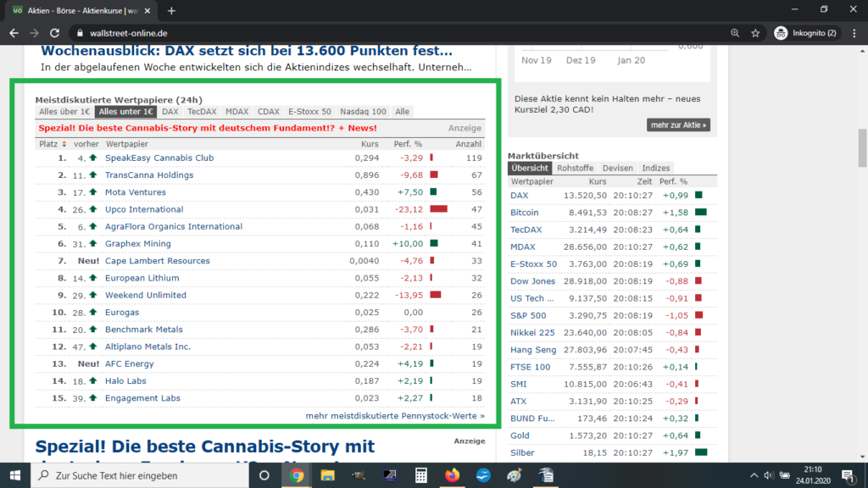Open the Dow Jones link
The width and height of the screenshot is (868, 488).
(532, 281)
